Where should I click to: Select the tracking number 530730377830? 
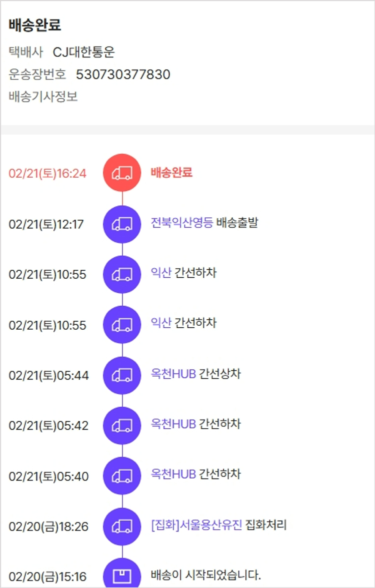tap(123, 75)
